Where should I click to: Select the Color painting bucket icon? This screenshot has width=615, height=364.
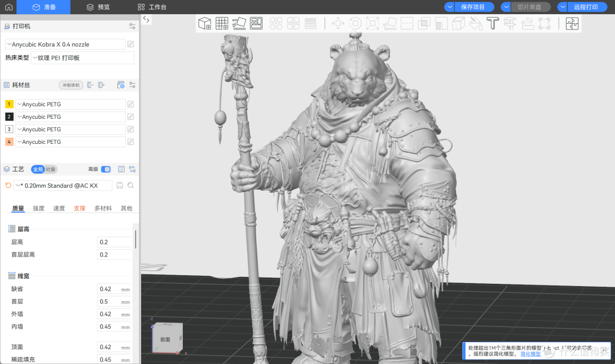(475, 23)
